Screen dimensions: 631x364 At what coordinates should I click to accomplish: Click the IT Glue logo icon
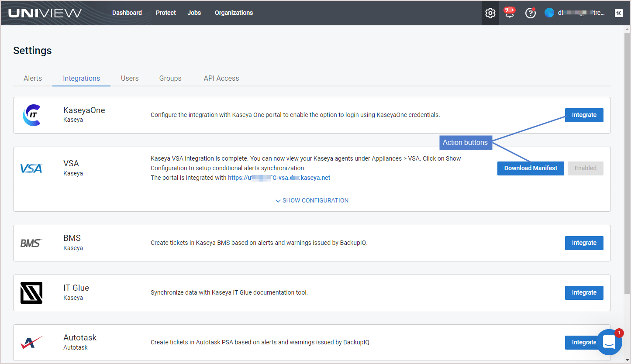pyautogui.click(x=31, y=293)
